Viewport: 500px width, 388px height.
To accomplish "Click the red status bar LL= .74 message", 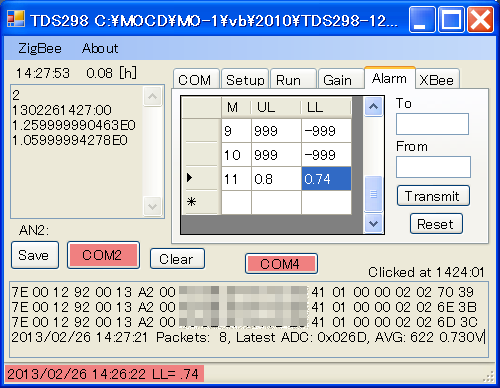I will (x=104, y=374).
